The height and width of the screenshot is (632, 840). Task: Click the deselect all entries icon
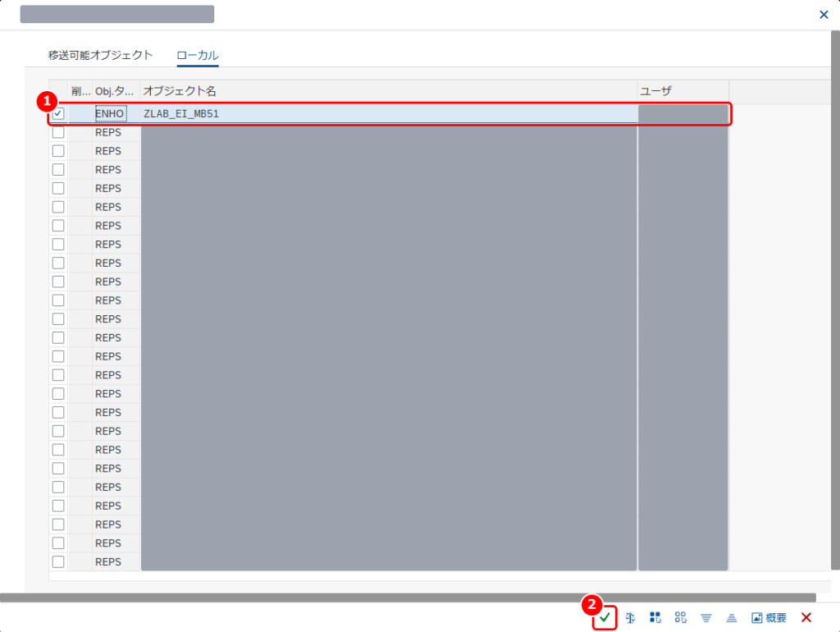pos(680,617)
